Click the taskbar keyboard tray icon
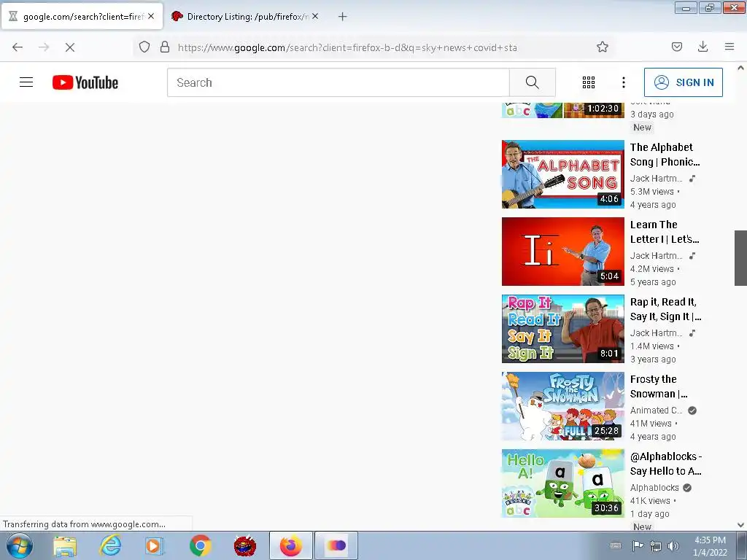The height and width of the screenshot is (560, 747). (616, 545)
